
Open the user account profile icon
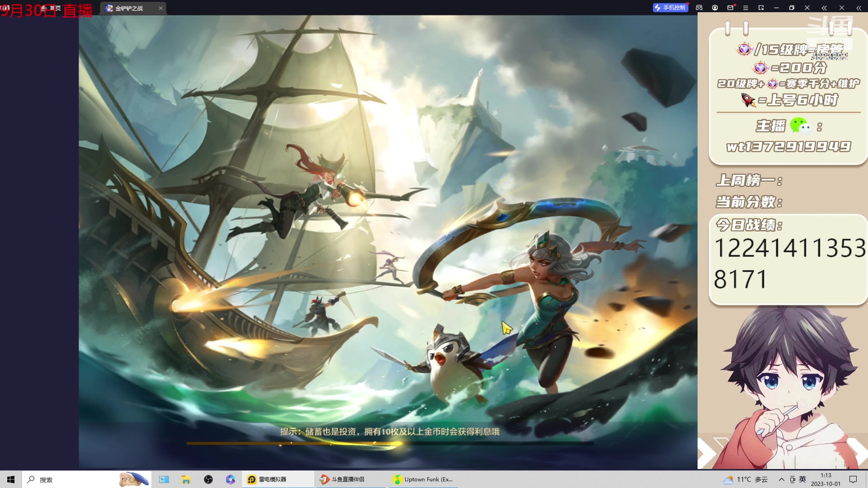715,8
